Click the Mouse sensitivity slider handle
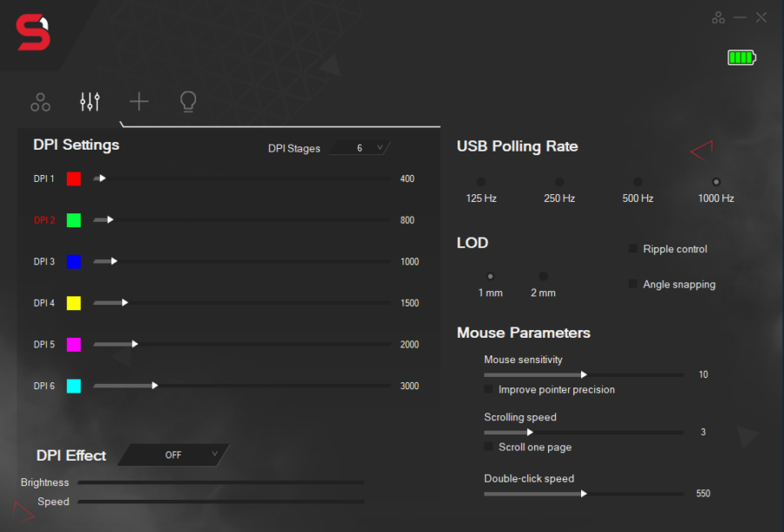This screenshot has width=784, height=532. click(x=584, y=374)
